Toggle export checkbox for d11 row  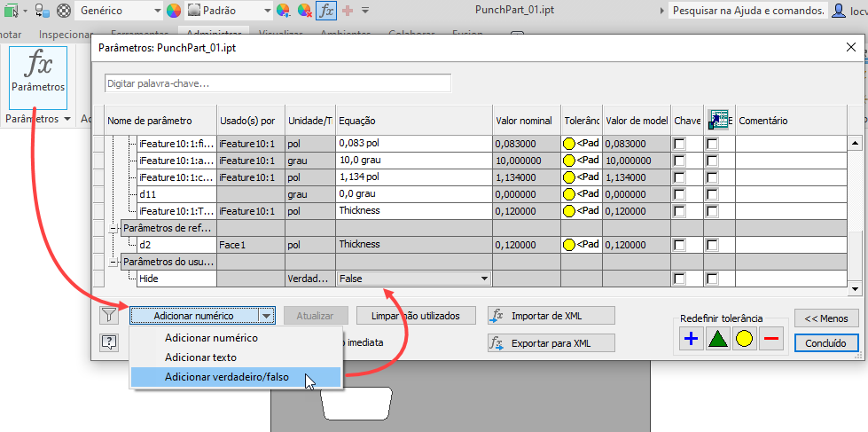(713, 195)
